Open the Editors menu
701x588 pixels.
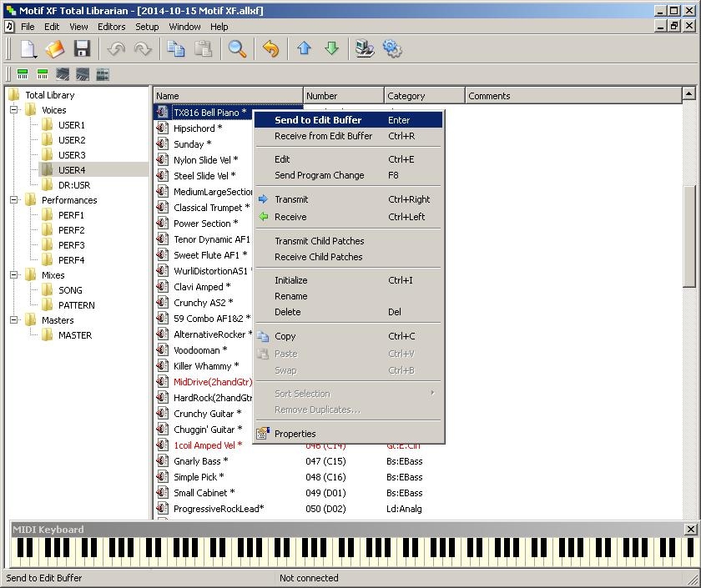pyautogui.click(x=111, y=27)
